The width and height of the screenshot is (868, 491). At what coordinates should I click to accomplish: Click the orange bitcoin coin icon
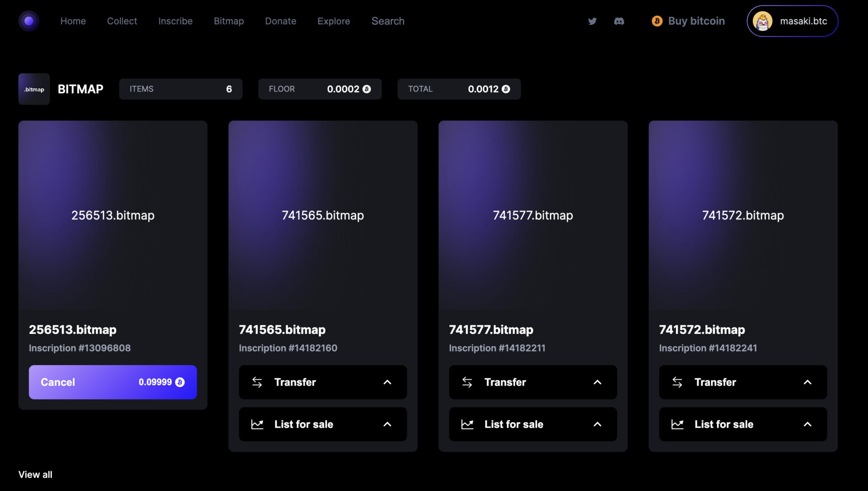[657, 21]
